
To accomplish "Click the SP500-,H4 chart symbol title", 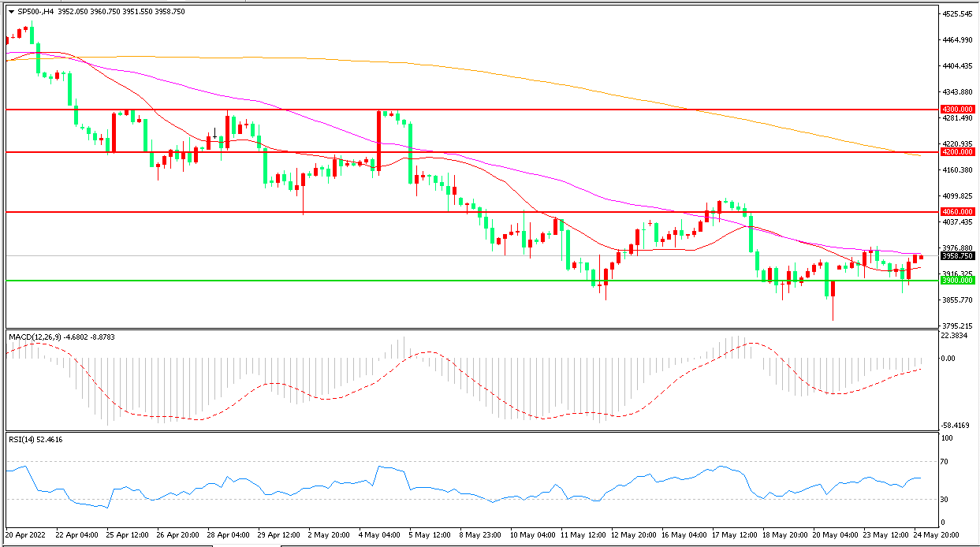I will click(33, 12).
